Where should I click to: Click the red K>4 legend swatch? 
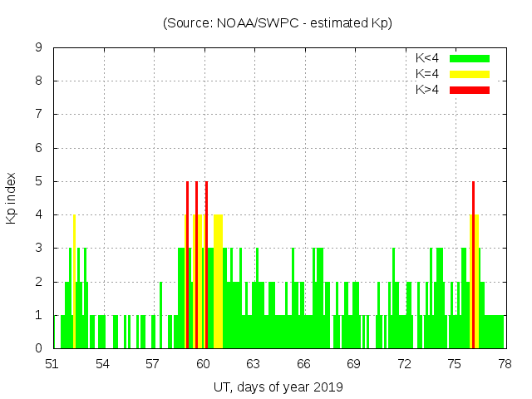click(470, 89)
